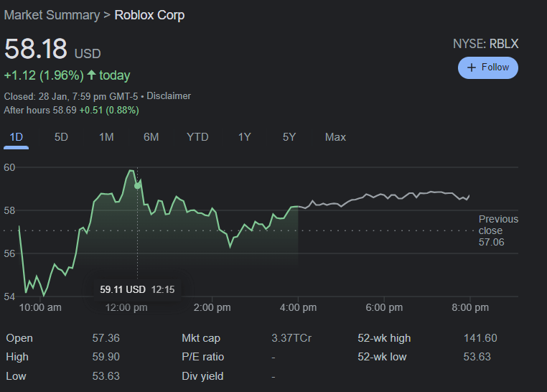Image resolution: width=547 pixels, height=392 pixels.
Task: Click the Open value 57.36
Action: click(x=106, y=338)
